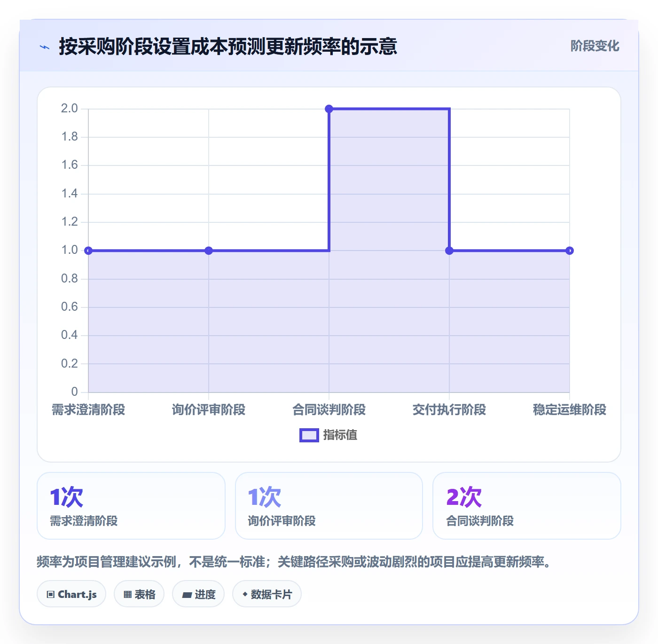658x644 pixels.
Task: Select the 交付执行阶段 data point on the chart
Action: click(449, 251)
